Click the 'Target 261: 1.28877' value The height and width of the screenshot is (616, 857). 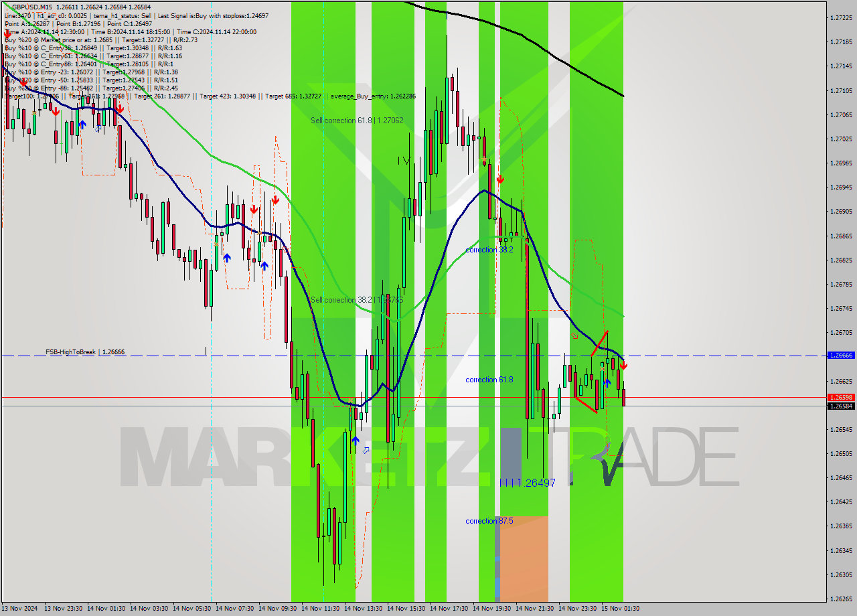[162, 96]
